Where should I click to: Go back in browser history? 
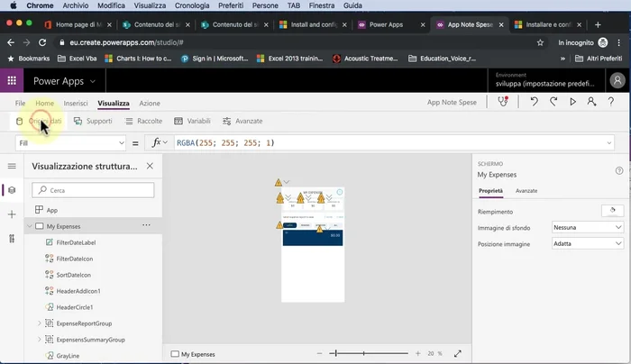(11, 42)
